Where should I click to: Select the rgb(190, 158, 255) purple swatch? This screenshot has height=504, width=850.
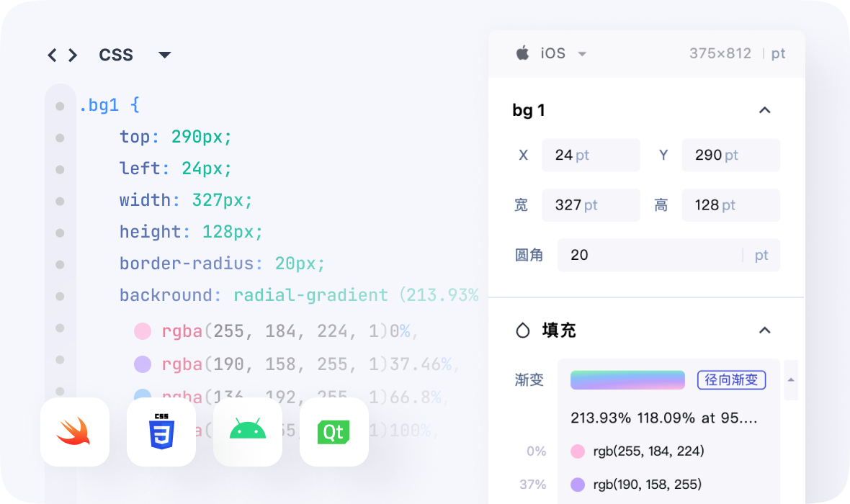[578, 485]
